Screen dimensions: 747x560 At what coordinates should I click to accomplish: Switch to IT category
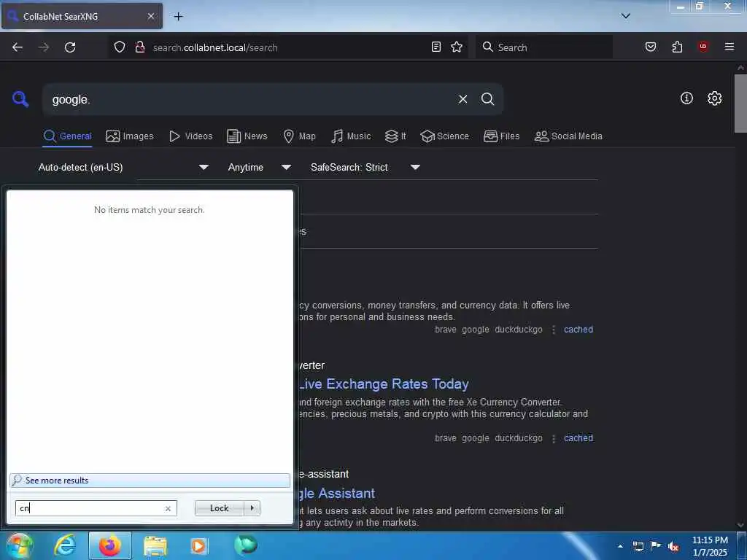coord(395,136)
